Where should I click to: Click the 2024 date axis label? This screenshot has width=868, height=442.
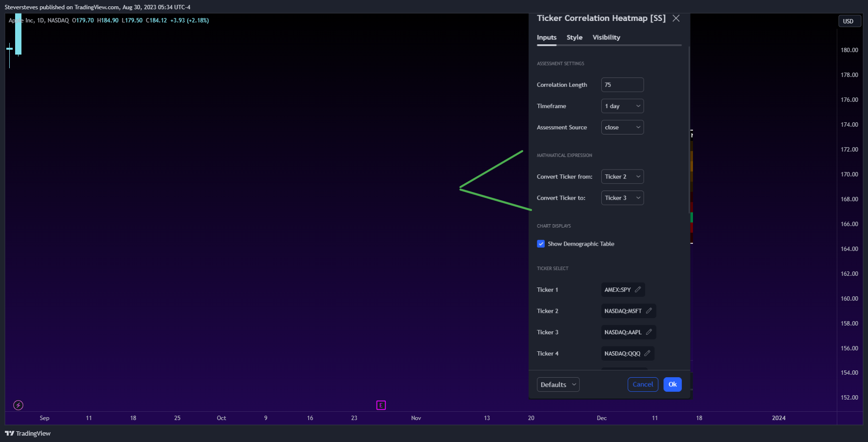pyautogui.click(x=779, y=418)
